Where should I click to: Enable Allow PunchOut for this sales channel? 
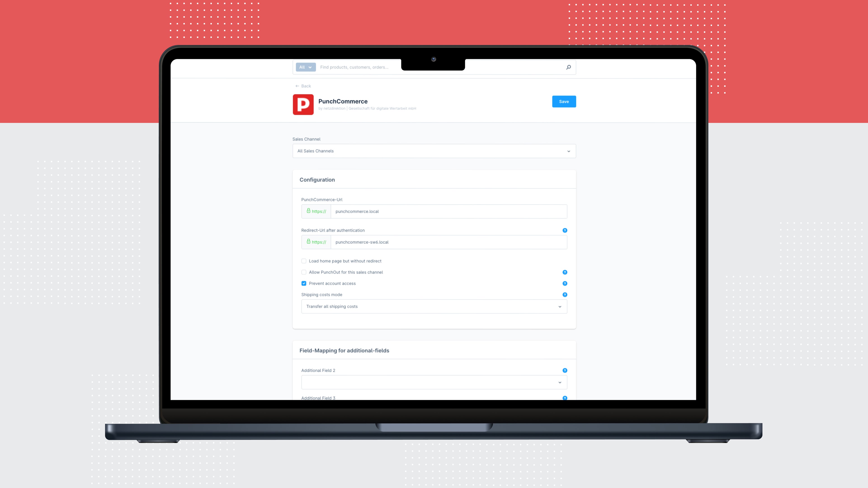click(x=303, y=272)
